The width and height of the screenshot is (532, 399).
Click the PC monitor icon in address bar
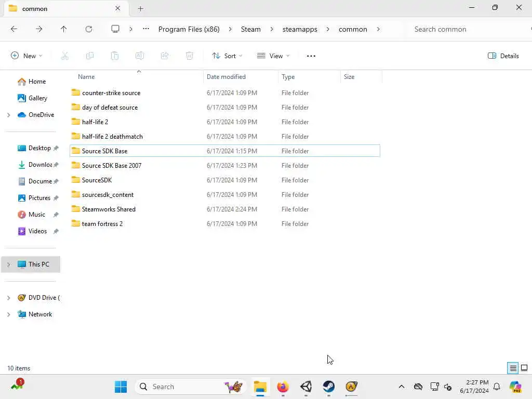[115, 29]
